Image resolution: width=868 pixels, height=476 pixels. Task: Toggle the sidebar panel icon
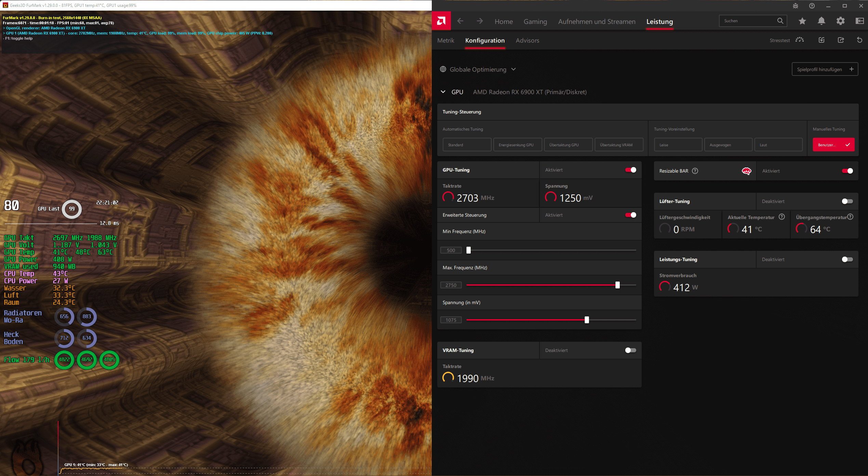[x=860, y=21]
